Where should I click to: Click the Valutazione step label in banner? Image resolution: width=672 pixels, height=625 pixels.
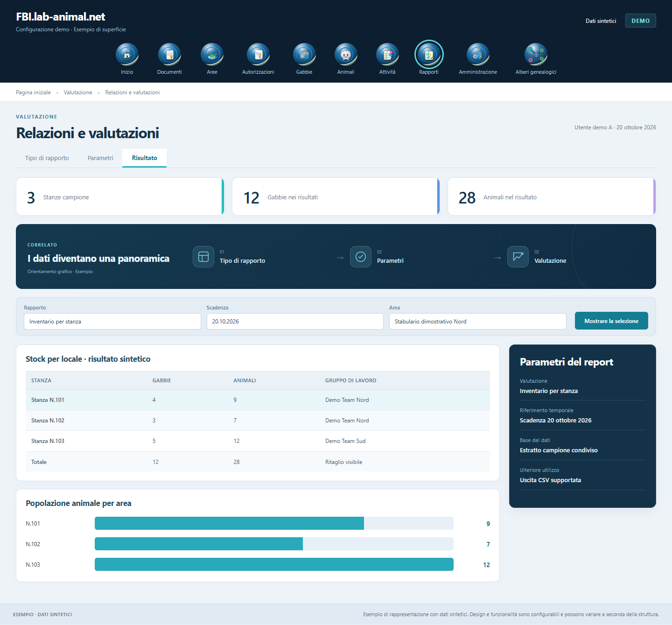[550, 261]
